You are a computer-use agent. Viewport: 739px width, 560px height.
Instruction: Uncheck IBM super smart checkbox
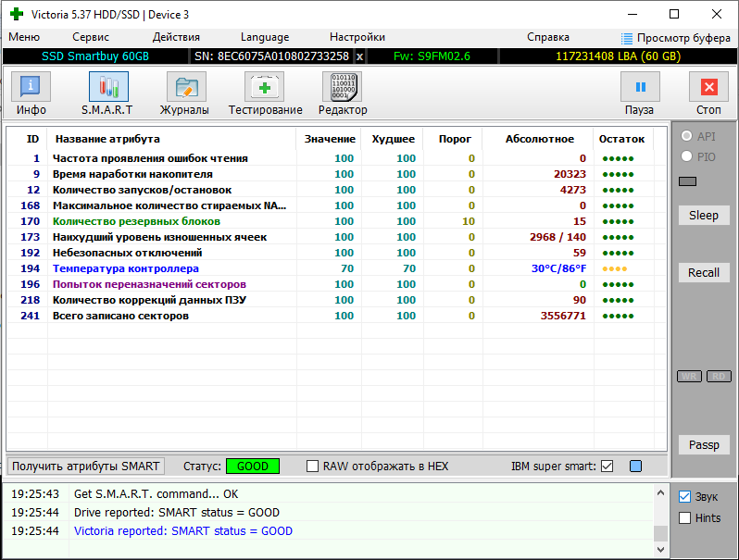(x=607, y=467)
